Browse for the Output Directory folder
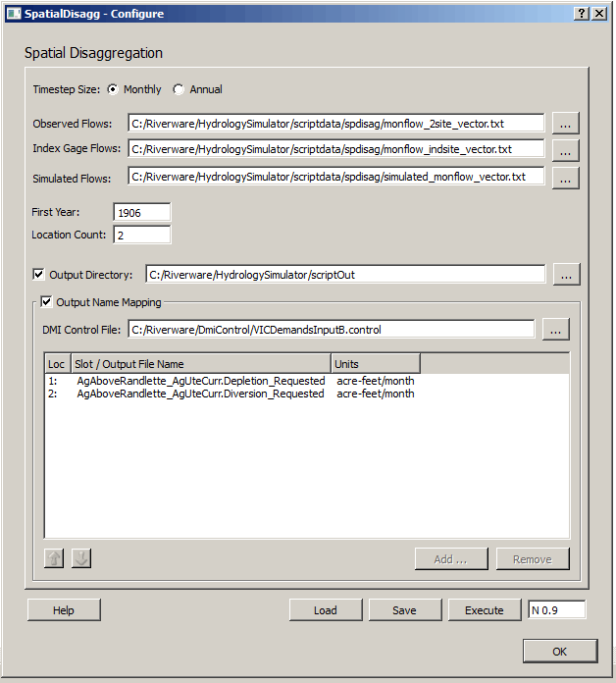This screenshot has height=683, width=616. point(566,275)
